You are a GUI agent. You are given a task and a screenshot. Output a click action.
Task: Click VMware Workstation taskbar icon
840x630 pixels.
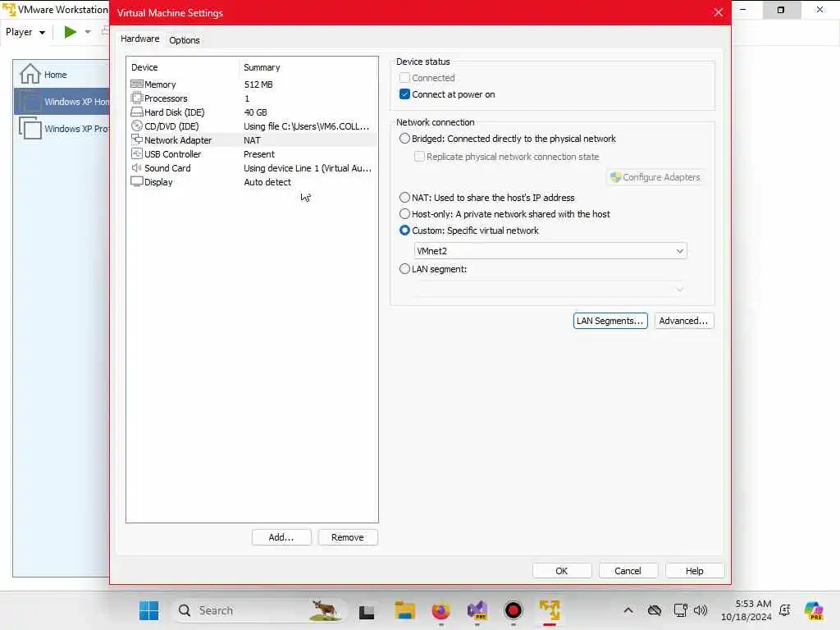550,610
